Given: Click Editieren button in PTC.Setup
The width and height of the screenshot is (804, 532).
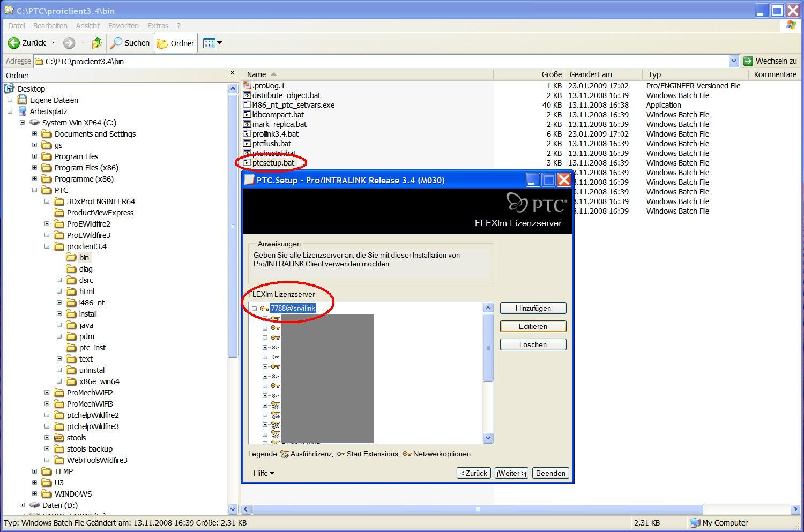Looking at the screenshot, I should pyautogui.click(x=533, y=326).
